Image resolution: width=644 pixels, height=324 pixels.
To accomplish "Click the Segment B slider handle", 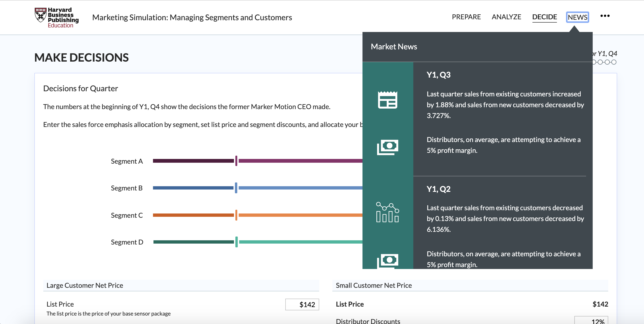I will 236,188.
